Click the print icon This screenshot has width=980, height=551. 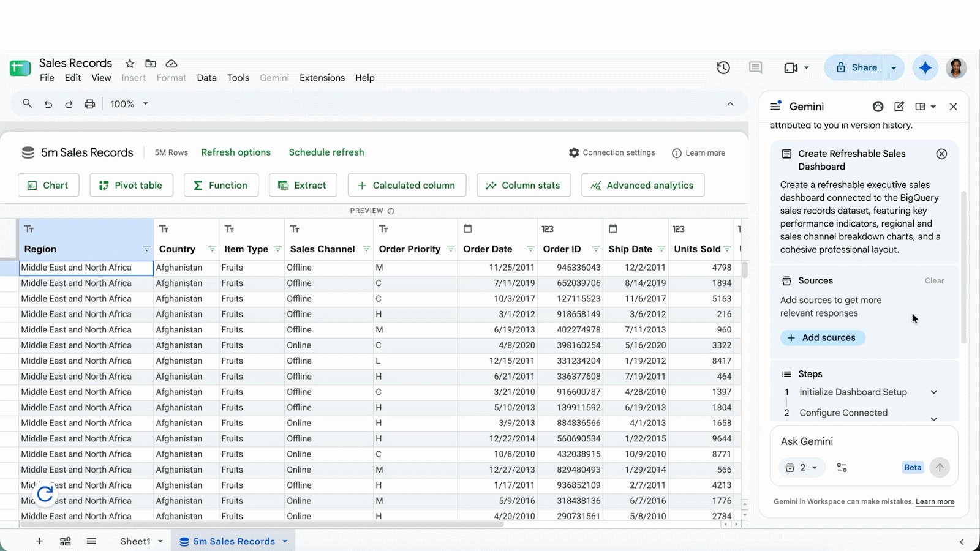point(89,104)
